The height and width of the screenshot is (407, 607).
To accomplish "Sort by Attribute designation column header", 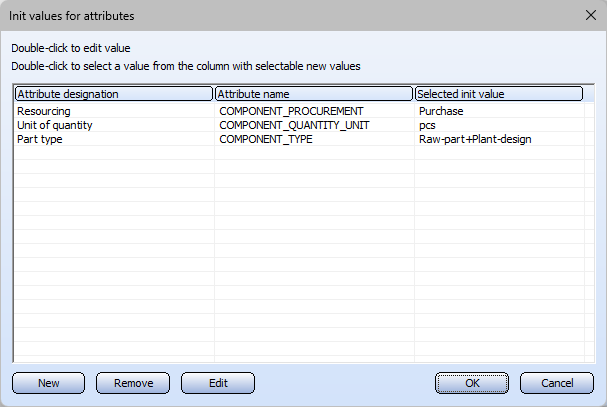I will 114,94.
